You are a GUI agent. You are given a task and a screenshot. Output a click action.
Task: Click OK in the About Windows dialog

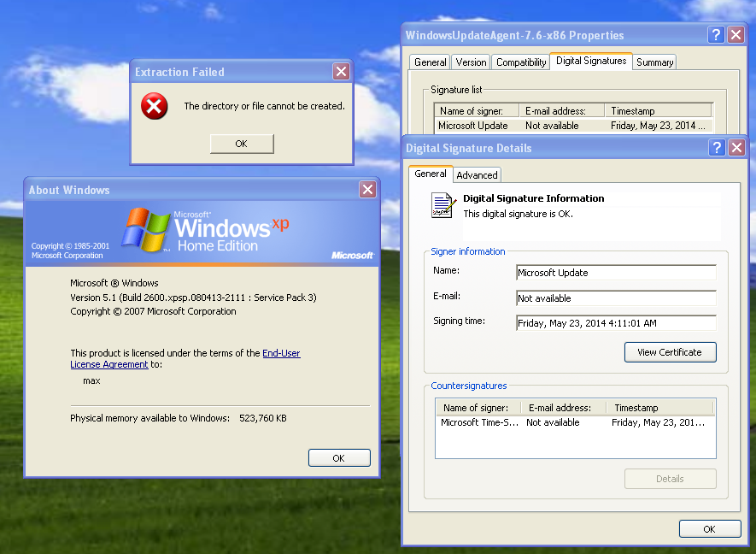[339, 458]
